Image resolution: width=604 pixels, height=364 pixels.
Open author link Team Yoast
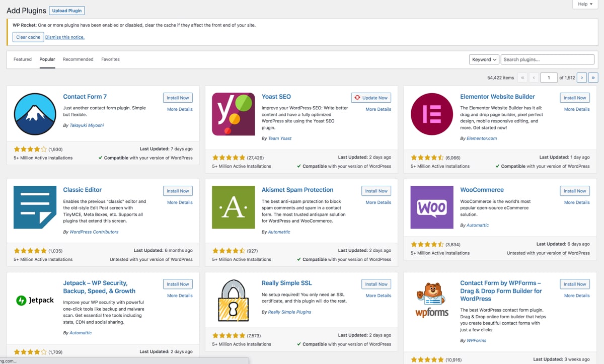(x=280, y=138)
